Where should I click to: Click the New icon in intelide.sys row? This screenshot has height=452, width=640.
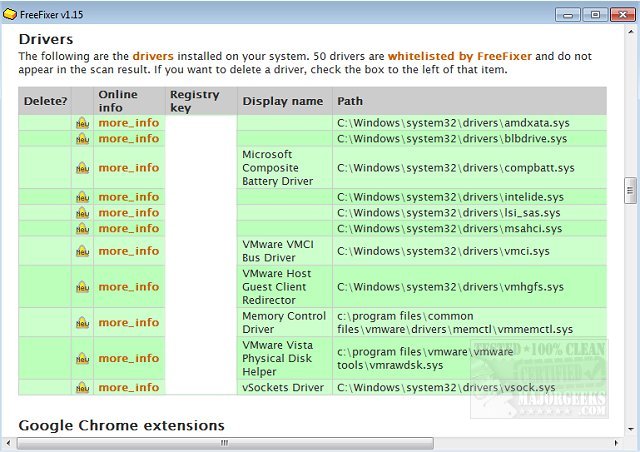tap(82, 197)
